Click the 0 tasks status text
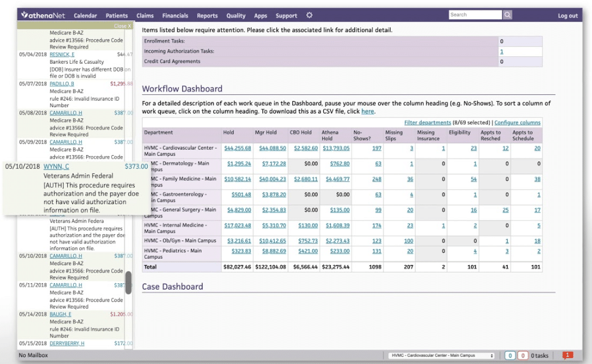Viewport: 592px width, 364px height. [x=539, y=355]
